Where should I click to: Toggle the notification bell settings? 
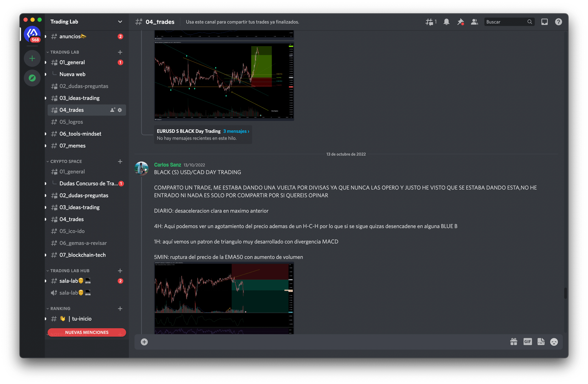(447, 22)
